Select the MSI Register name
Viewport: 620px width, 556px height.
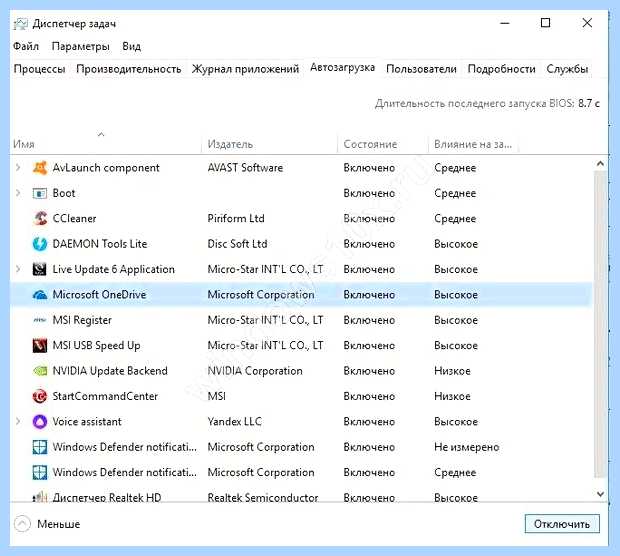(x=82, y=320)
